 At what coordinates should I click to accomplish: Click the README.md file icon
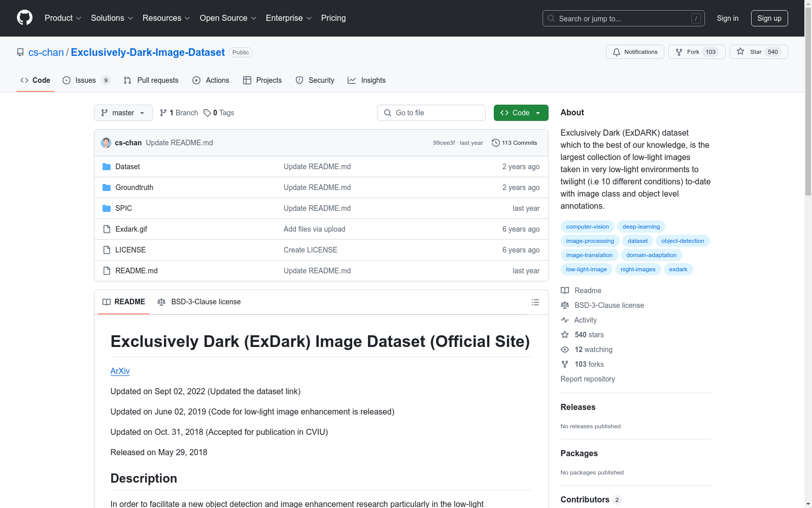click(107, 271)
